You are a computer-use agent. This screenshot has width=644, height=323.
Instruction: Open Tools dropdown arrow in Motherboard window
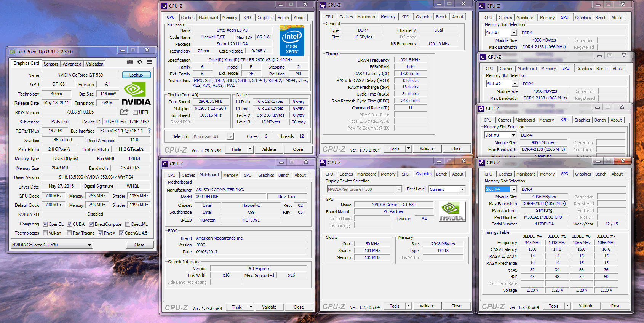pos(251,307)
